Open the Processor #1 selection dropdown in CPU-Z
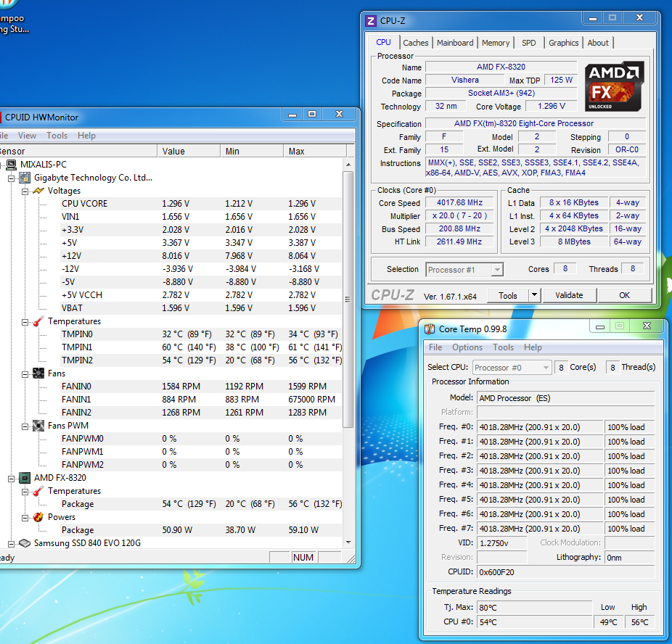Screen dimensions: 672x644 (x=497, y=270)
